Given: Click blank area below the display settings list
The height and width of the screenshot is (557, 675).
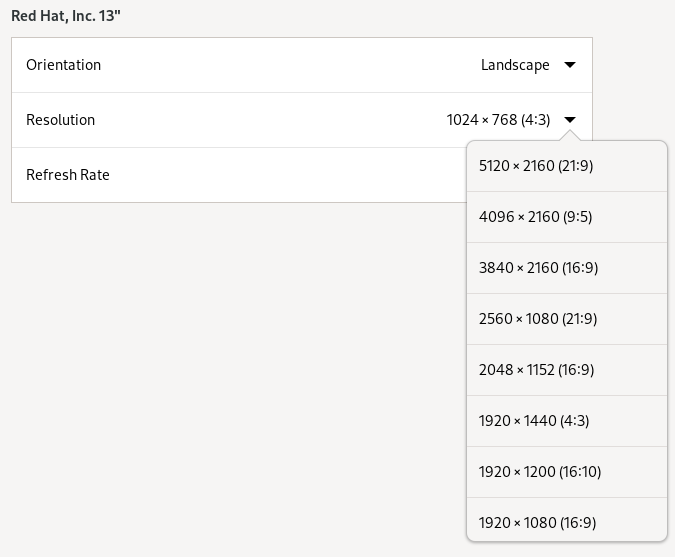Looking at the screenshot, I should (232, 366).
